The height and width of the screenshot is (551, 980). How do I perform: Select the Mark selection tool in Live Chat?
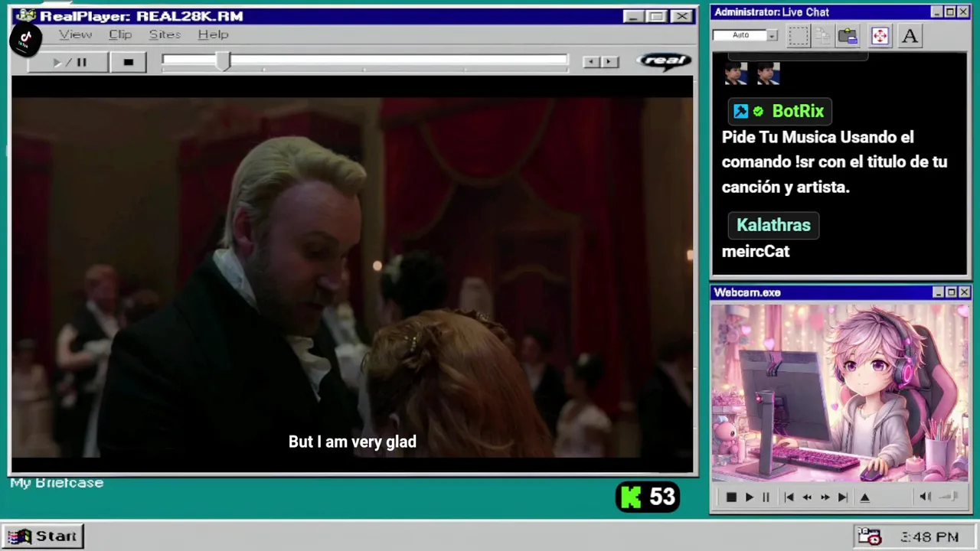click(799, 35)
